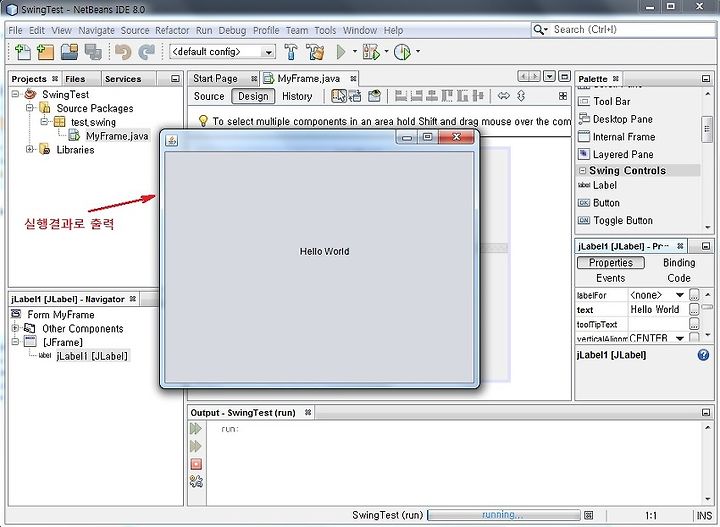Select MyFrame.java in Projects tree
The height and width of the screenshot is (527, 720).
(x=117, y=136)
